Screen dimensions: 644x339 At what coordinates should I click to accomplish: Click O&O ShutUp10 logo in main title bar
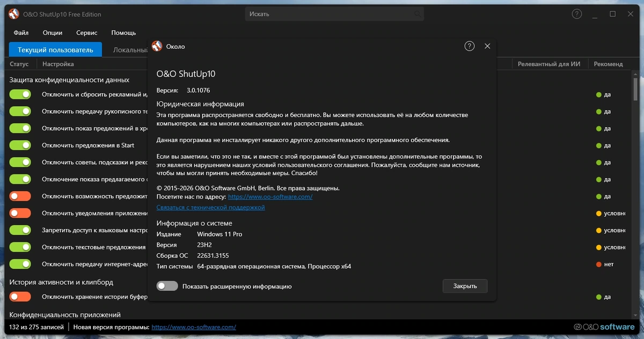14,14
